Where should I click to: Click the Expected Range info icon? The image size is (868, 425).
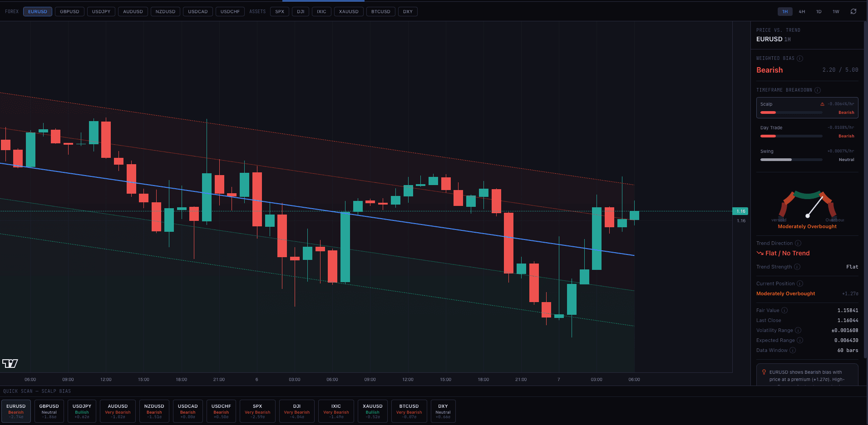click(x=800, y=340)
